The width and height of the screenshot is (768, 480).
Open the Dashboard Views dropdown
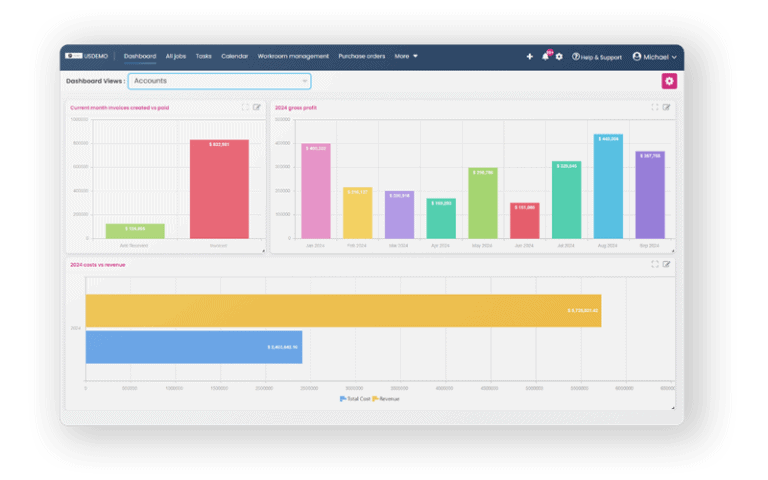click(x=219, y=81)
